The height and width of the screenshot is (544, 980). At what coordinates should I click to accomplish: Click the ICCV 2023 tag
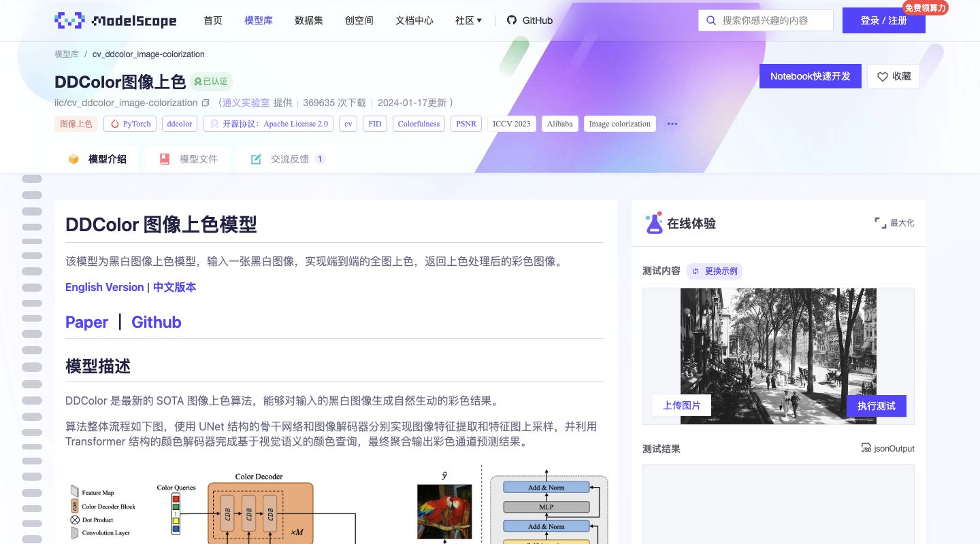[512, 124]
